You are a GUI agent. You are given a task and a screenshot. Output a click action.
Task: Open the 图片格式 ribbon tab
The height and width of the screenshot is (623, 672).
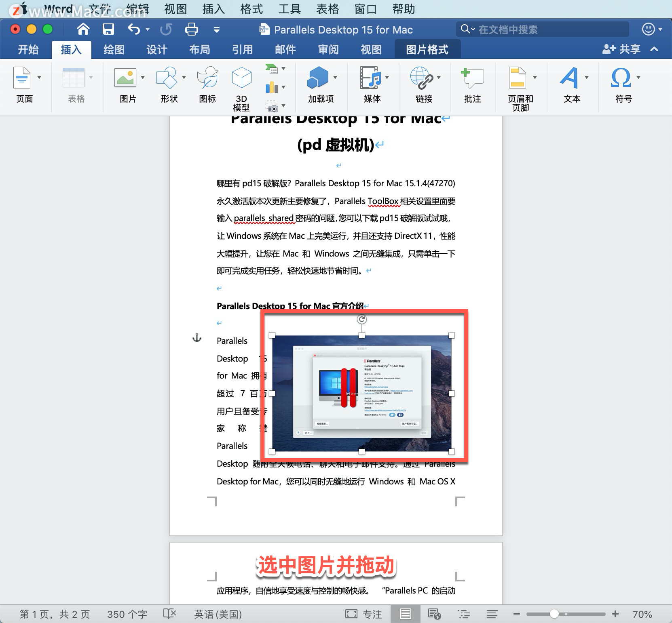tap(427, 50)
